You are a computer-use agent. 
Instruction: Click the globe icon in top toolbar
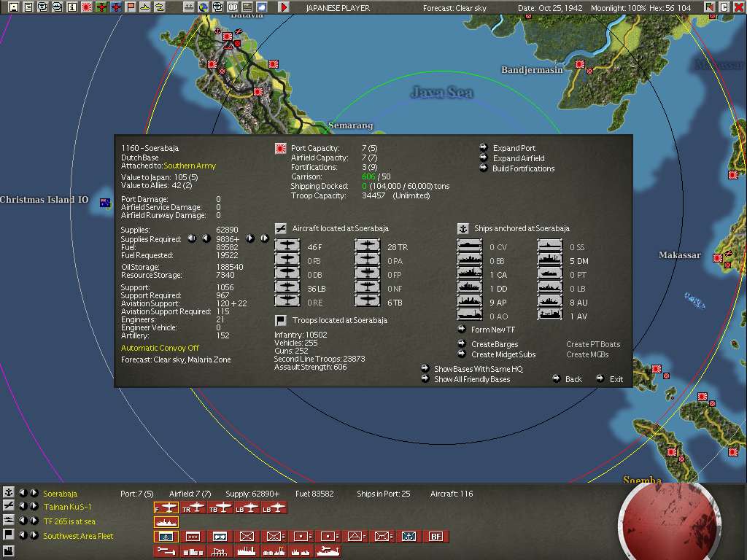pos(204,7)
